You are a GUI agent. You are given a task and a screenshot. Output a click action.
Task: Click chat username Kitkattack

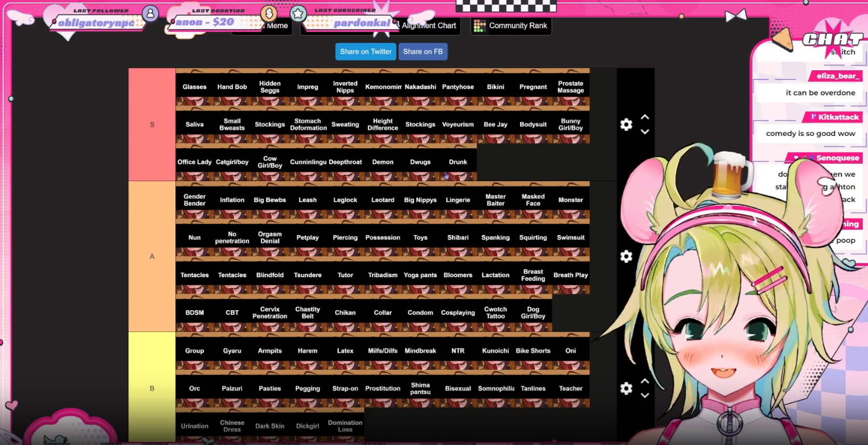(x=838, y=117)
